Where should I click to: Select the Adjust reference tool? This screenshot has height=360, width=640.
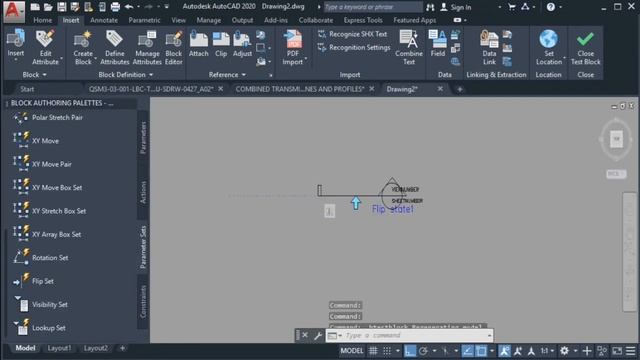click(x=242, y=44)
